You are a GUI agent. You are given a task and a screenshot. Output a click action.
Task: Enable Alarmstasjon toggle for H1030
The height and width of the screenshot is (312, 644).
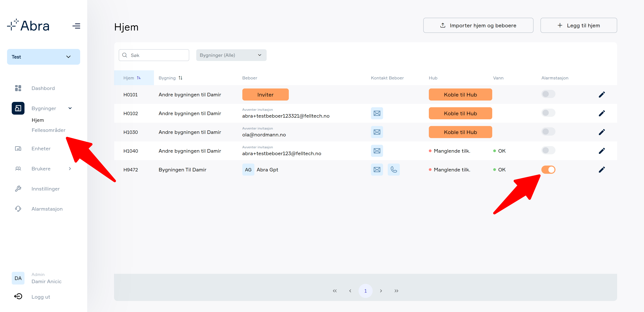point(548,132)
